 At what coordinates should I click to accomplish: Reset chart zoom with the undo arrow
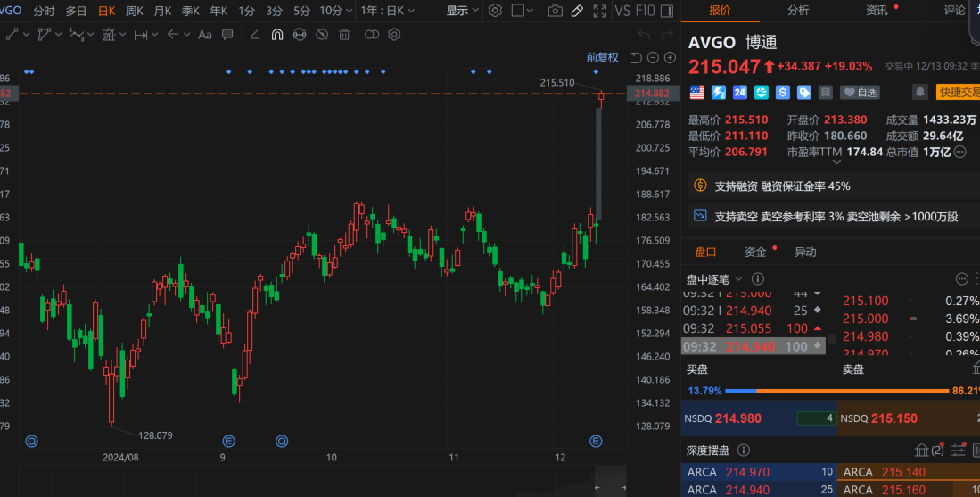point(637,57)
